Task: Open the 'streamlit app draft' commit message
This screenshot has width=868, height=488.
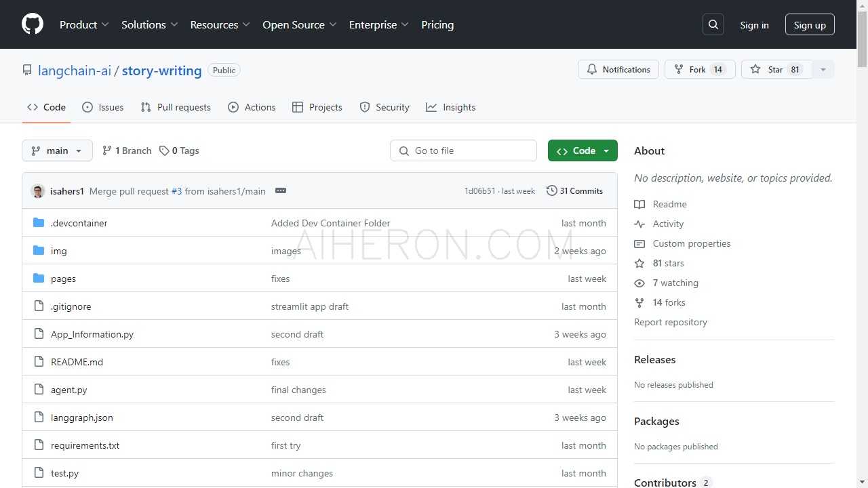Action: click(310, 306)
